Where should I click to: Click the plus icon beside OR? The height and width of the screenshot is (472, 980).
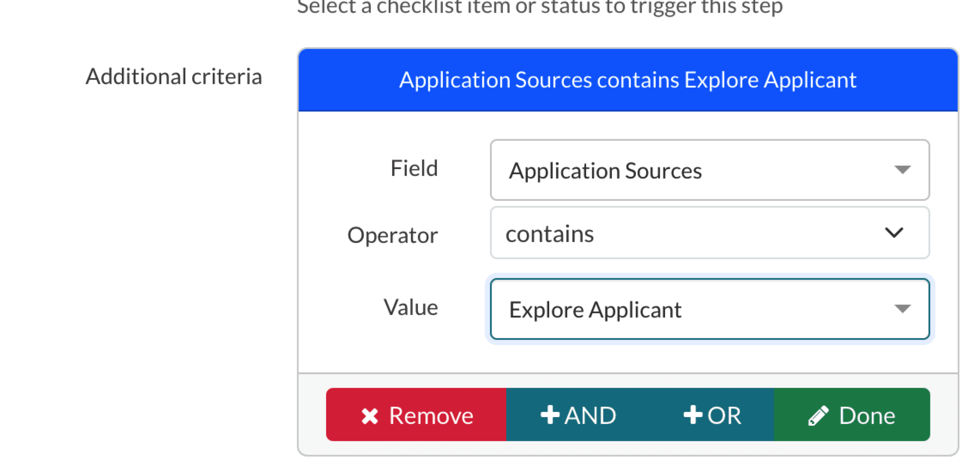click(x=693, y=415)
